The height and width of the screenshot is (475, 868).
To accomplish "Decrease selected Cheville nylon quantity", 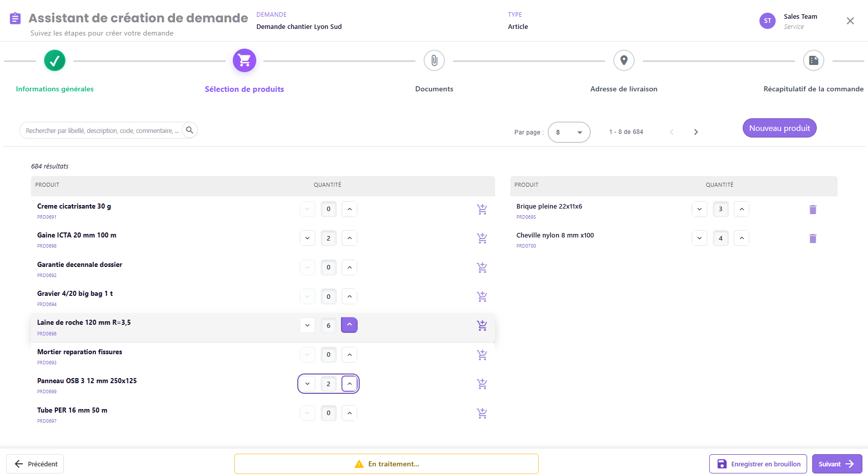I will pos(700,238).
